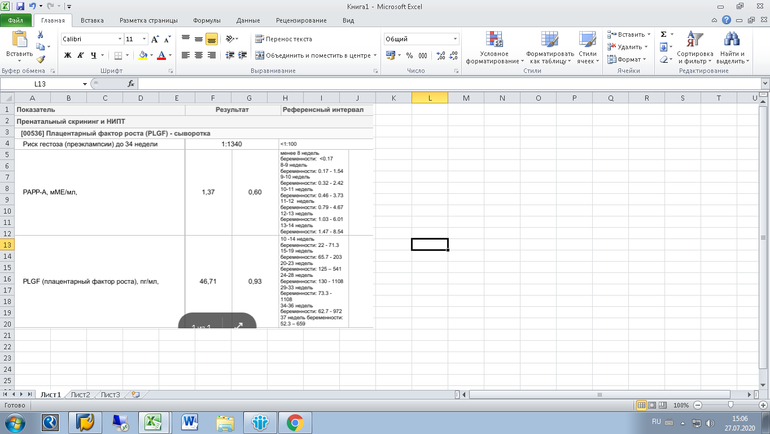Expand the font size dropdown
Screen dimensions: 770x434
(x=144, y=39)
